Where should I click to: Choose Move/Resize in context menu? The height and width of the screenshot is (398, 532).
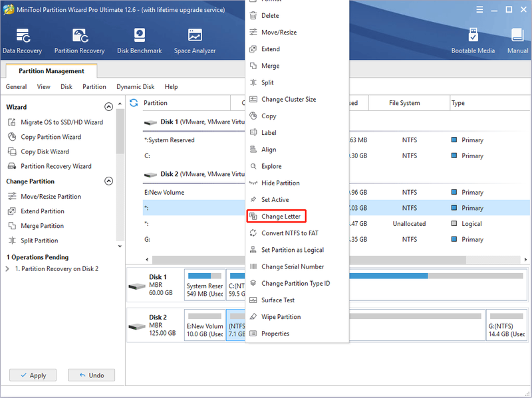coord(297,32)
